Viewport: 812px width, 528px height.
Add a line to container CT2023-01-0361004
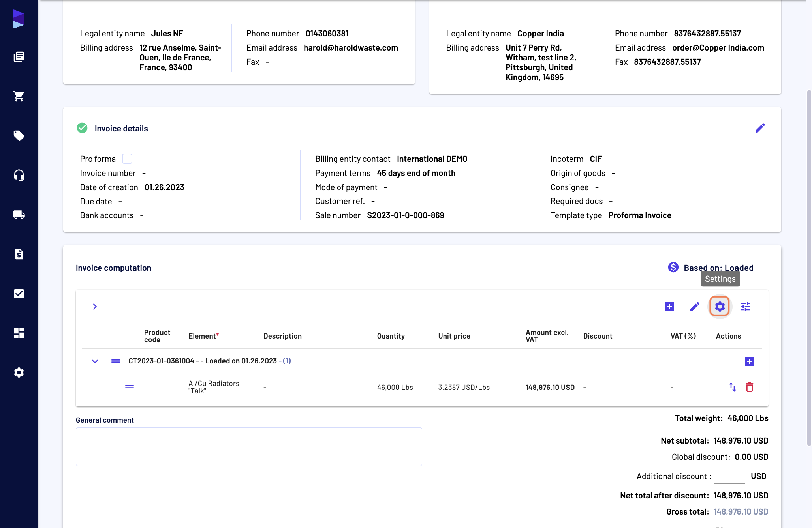click(749, 361)
